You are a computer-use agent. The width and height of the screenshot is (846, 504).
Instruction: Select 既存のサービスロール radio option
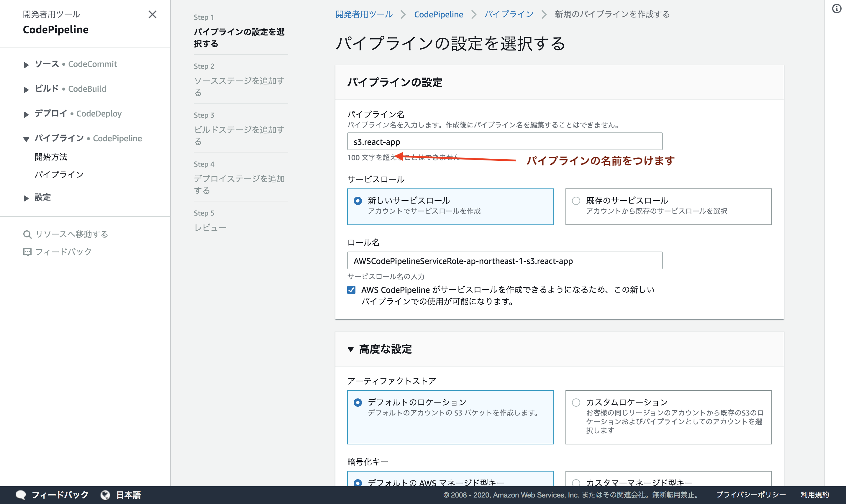point(576,201)
